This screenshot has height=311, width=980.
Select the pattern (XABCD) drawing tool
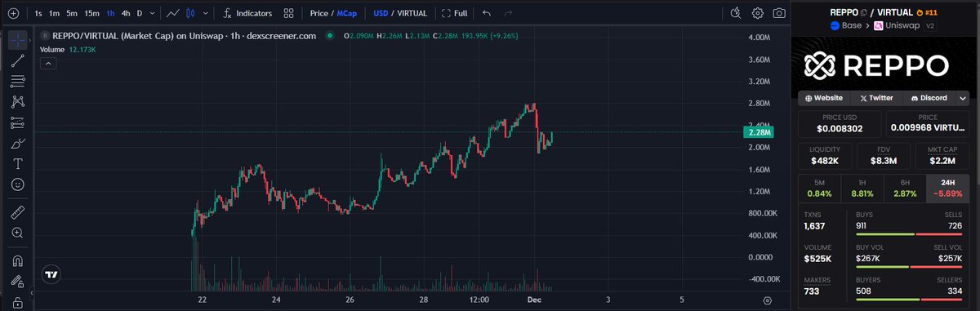(18, 102)
